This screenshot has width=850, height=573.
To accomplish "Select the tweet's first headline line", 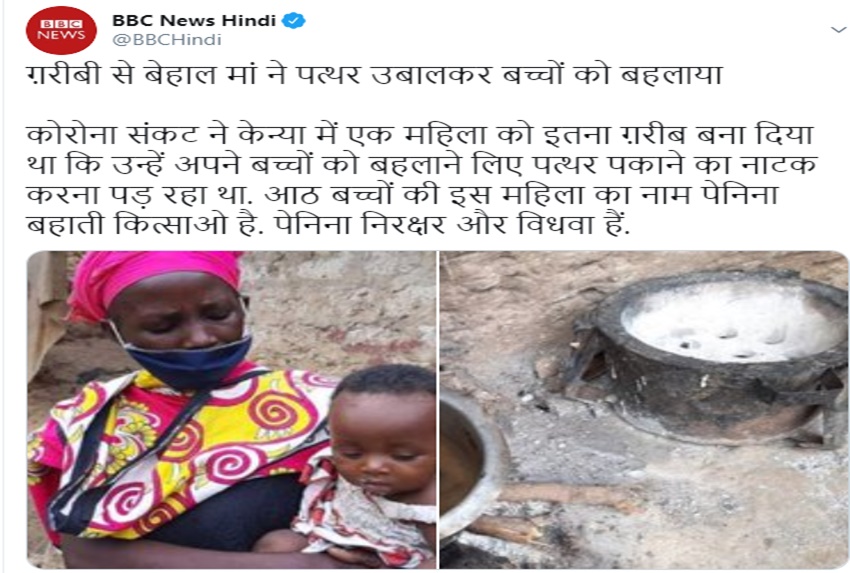I will 375,74.
